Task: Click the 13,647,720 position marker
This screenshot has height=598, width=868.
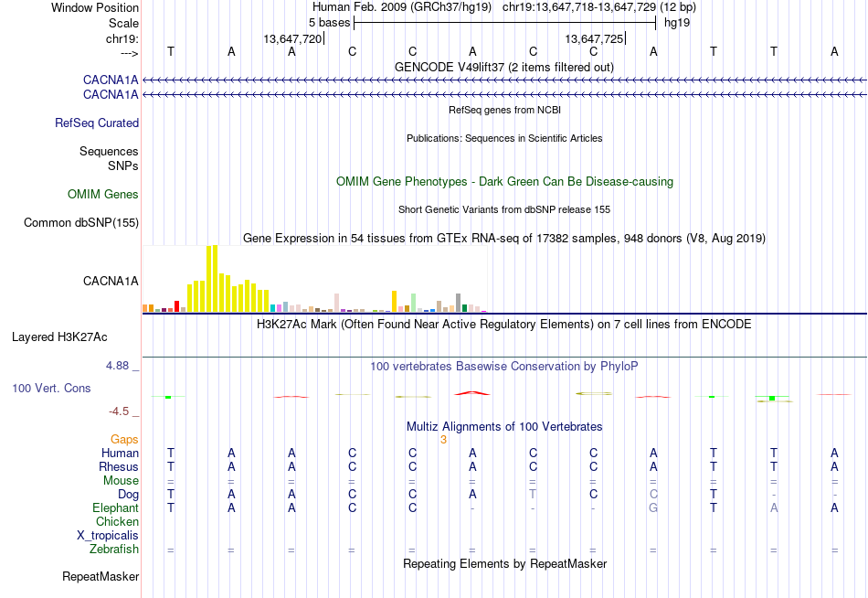Action: (x=293, y=38)
